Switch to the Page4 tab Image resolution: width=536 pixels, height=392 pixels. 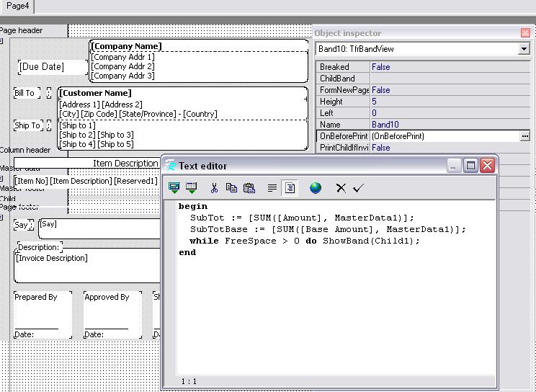(17, 6)
